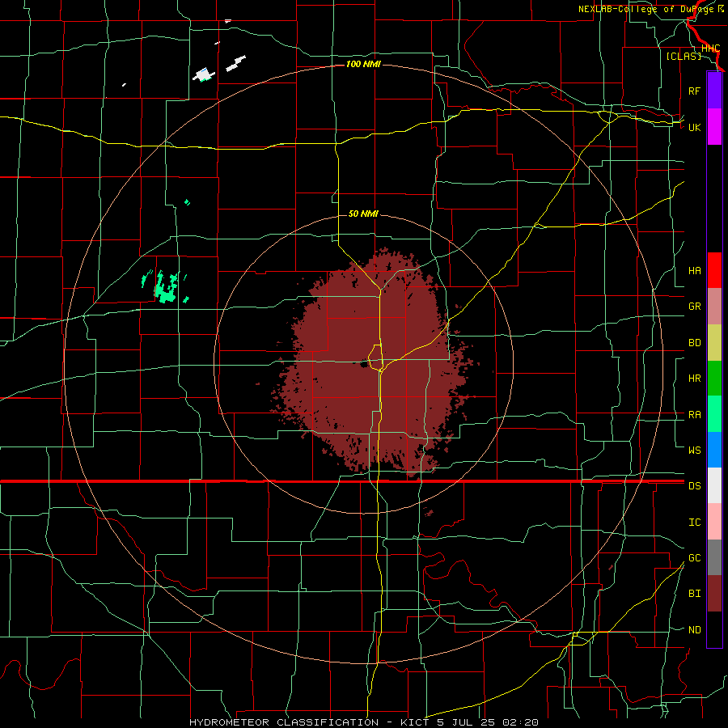Screen dimensions: 728x728
Task: Click the ND black legend swatch
Action: [714, 629]
